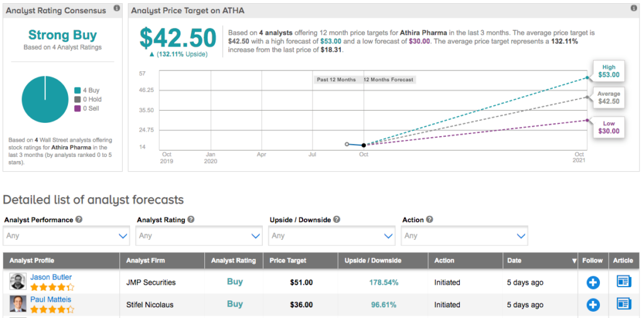Click info icon on Analyst Price Target panel
Viewport: 644px width, 318px height.
coord(633,9)
